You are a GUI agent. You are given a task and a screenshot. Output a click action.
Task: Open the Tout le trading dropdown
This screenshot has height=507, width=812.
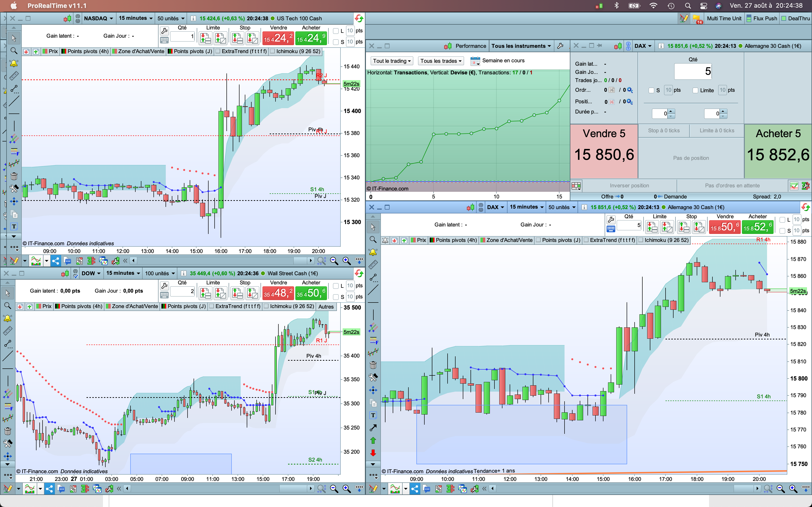tap(391, 61)
